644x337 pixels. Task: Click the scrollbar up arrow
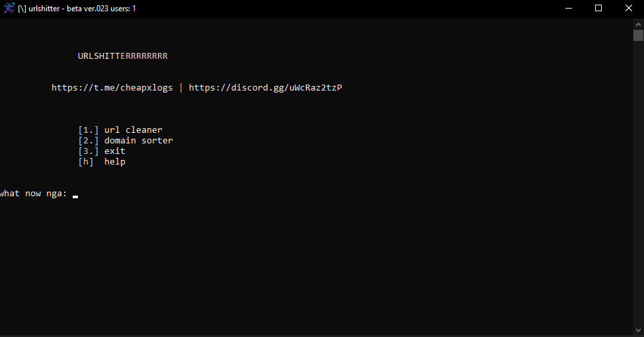638,24
